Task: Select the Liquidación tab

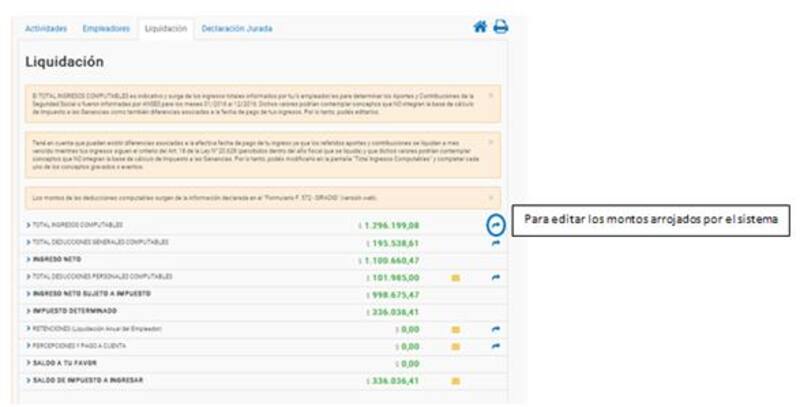Action: coord(166,29)
